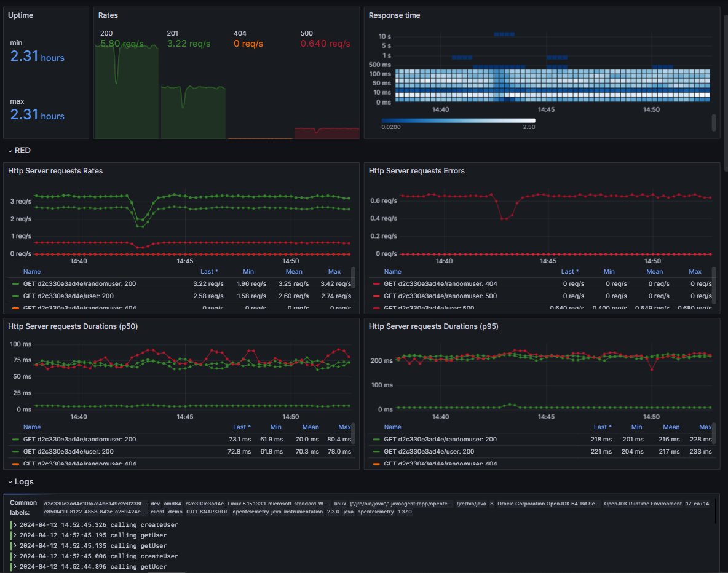Click green swatch of randomuser: 200 in p50 legend
The height and width of the screenshot is (573, 728).
click(x=16, y=439)
